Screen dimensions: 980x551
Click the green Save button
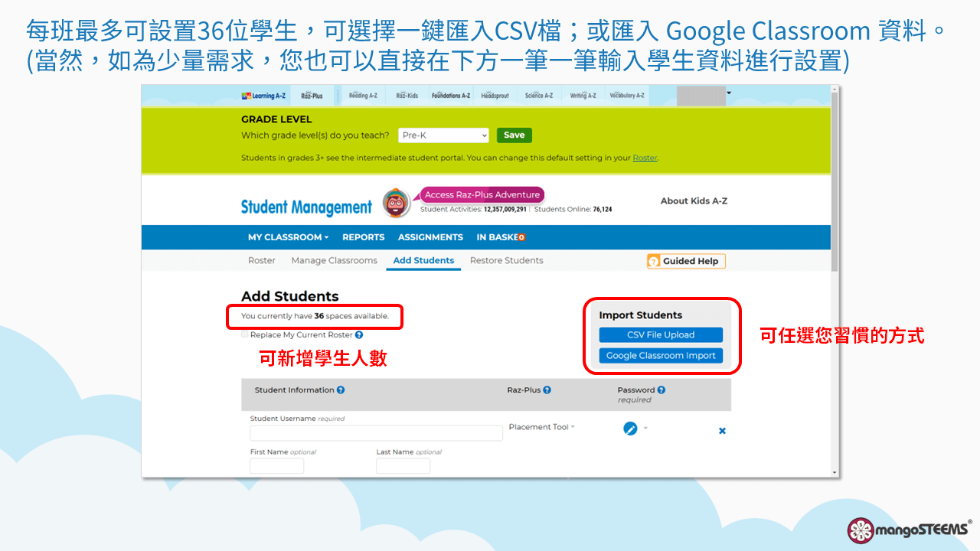pyautogui.click(x=514, y=135)
